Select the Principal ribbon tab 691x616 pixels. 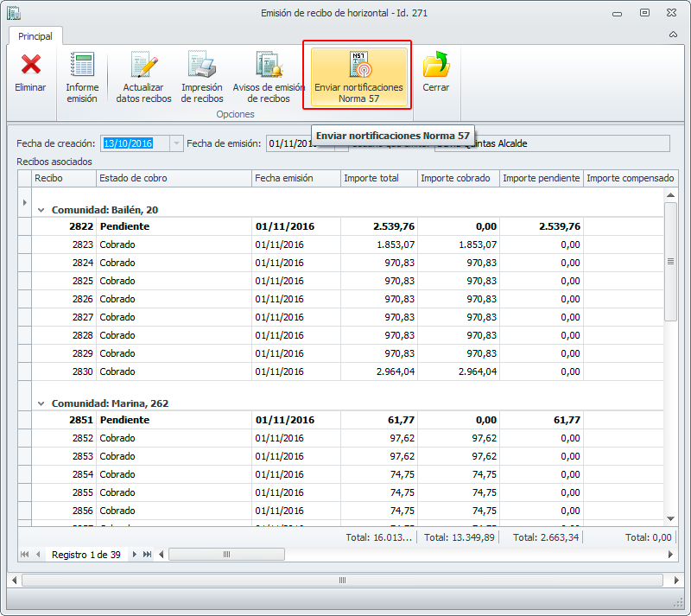tap(35, 36)
